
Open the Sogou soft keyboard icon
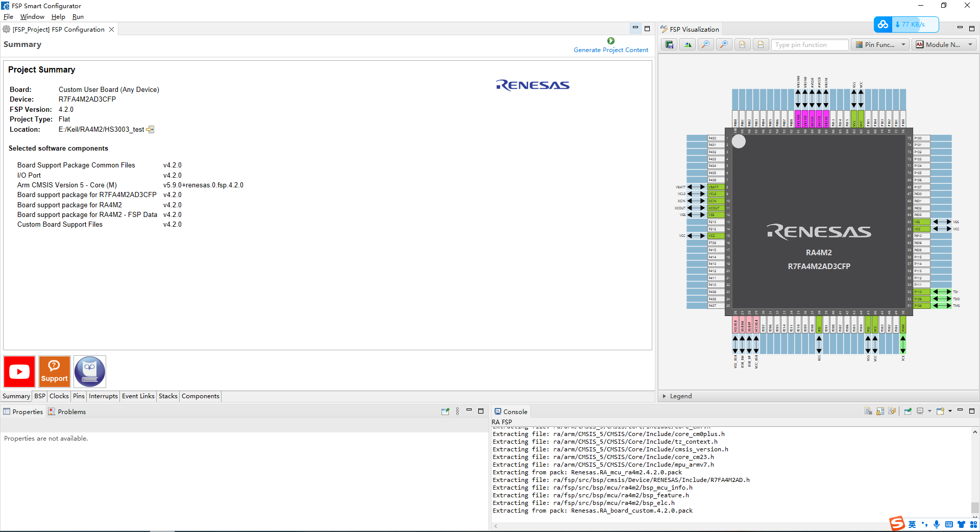click(949, 524)
